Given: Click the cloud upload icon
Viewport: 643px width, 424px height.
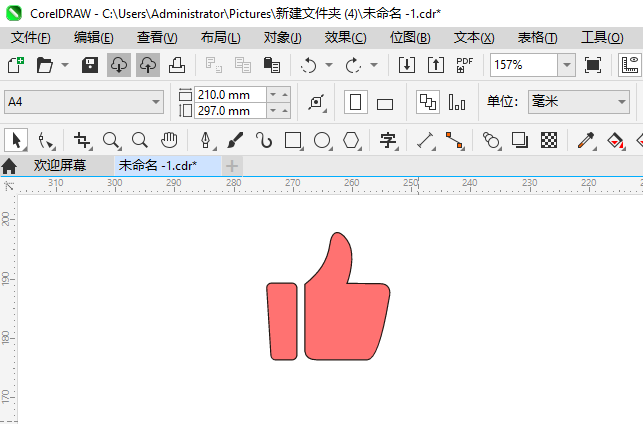Looking at the screenshot, I should click(x=148, y=65).
